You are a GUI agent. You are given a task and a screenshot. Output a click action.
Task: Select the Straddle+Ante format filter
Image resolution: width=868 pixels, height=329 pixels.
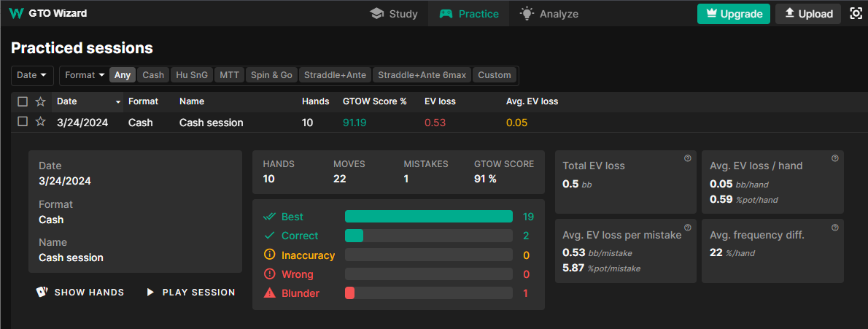(x=336, y=74)
